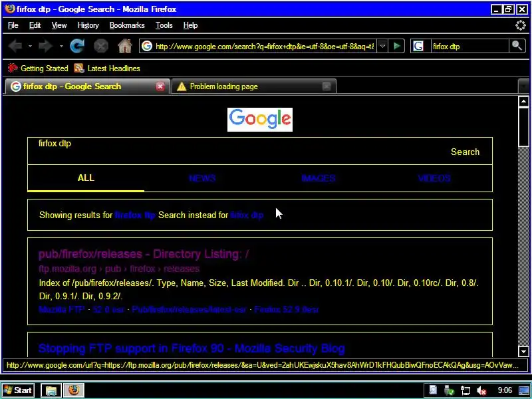
Task: Open the Bookmarks menu
Action: (x=127, y=25)
